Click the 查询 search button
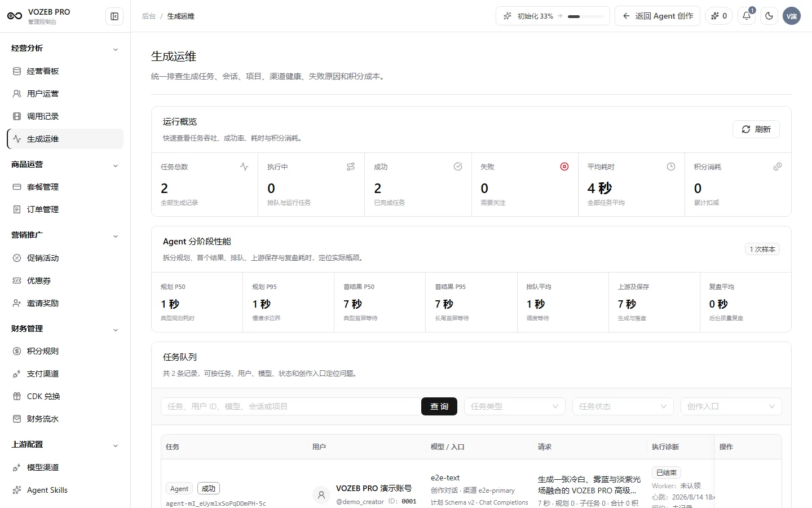 coord(439,406)
